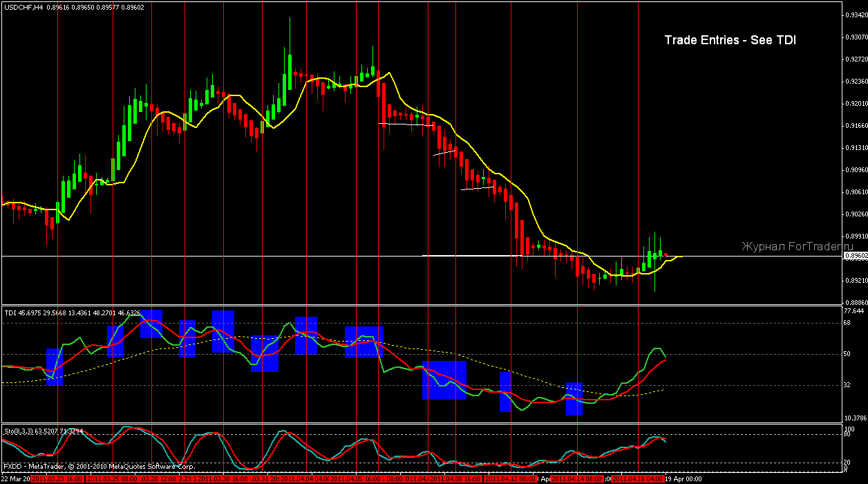868x484 pixels.
Task: Select the 2011.04.12 08:00 time marker
Action: (510, 478)
